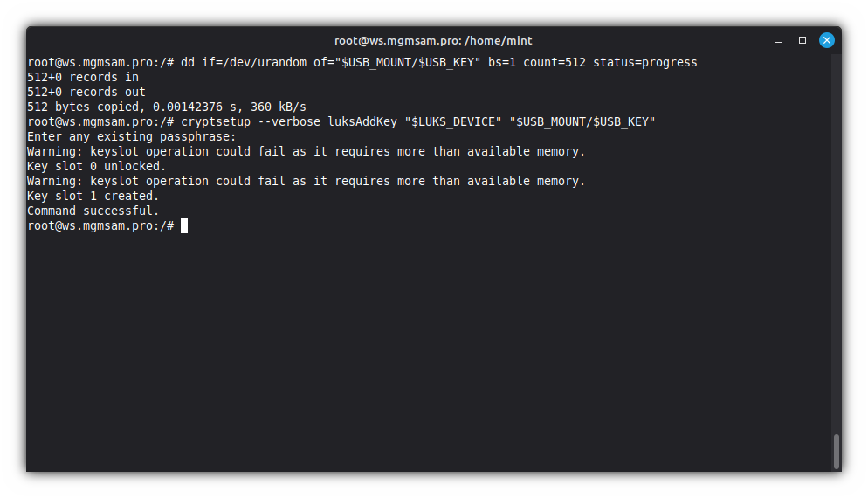868x498 pixels.
Task: Click the "Command successful." output line
Action: coord(93,211)
